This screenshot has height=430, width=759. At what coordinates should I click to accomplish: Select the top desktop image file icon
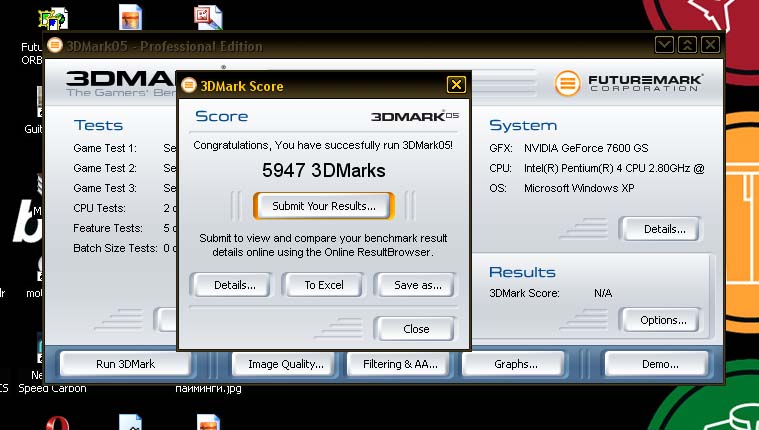coord(131,17)
